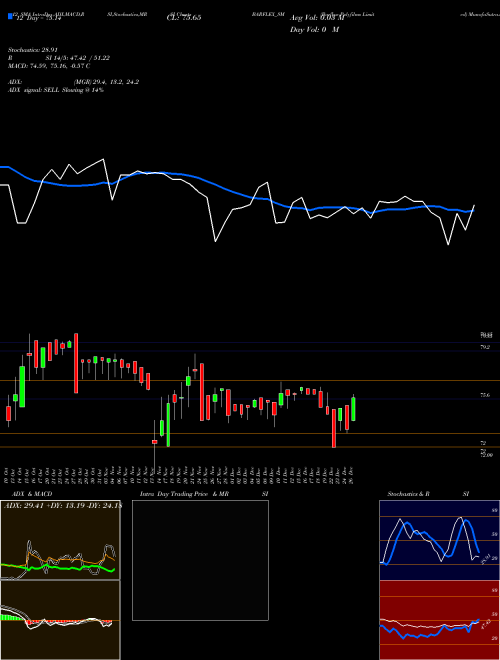Select the CL: 75.65 closing price text
The width and height of the screenshot is (500, 660).
coord(184,18)
